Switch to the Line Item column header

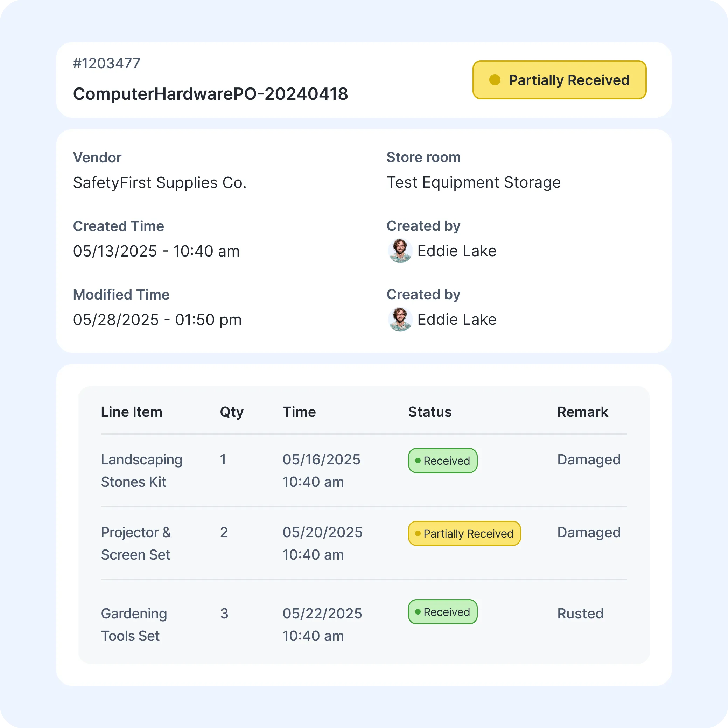[x=132, y=412]
